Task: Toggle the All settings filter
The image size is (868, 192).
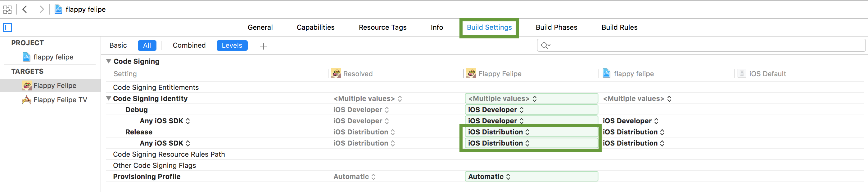Action: pyautogui.click(x=147, y=46)
